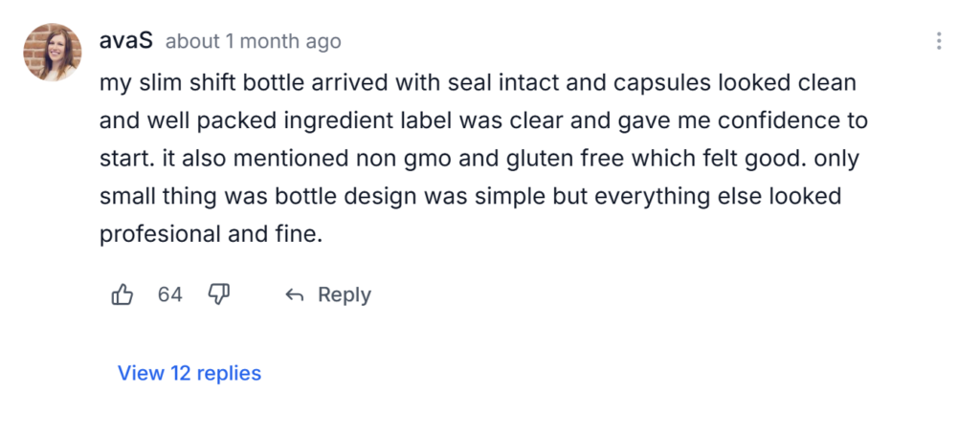Screen dimensions: 980x434
Task: Click avaS's profile picture
Action: pos(52,53)
